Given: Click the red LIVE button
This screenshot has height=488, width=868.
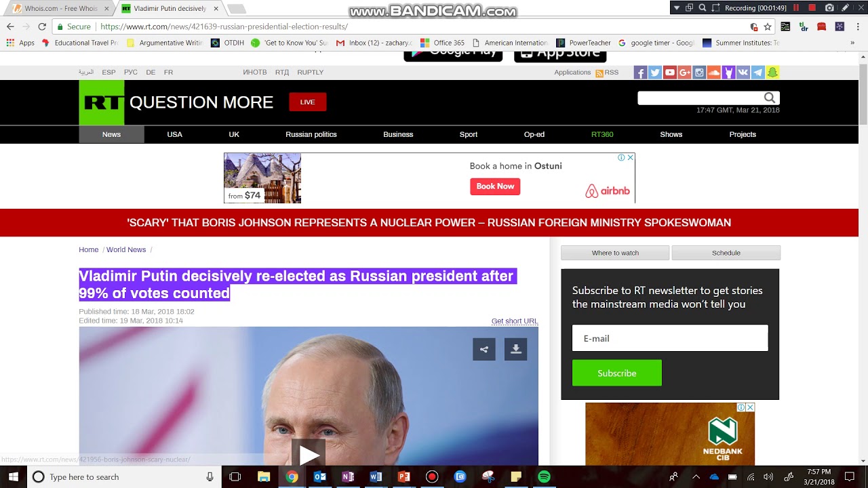Looking at the screenshot, I should [x=308, y=102].
